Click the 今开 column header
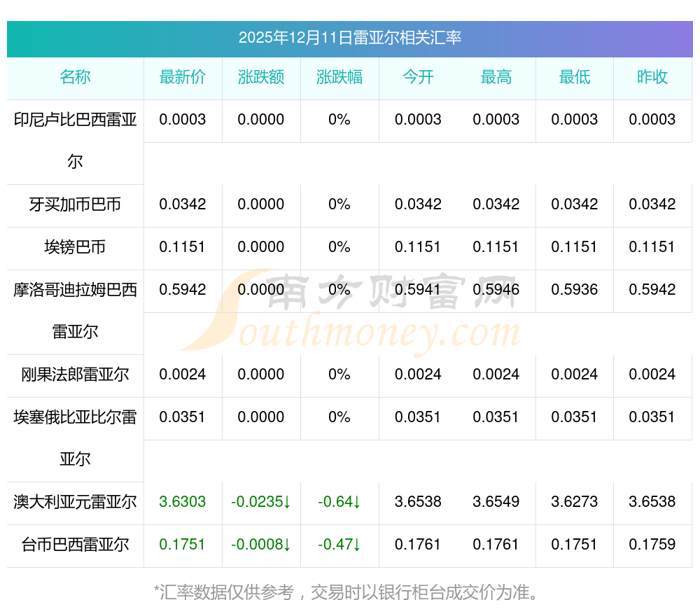Image resolution: width=700 pixels, height=614 pixels. 418,77
